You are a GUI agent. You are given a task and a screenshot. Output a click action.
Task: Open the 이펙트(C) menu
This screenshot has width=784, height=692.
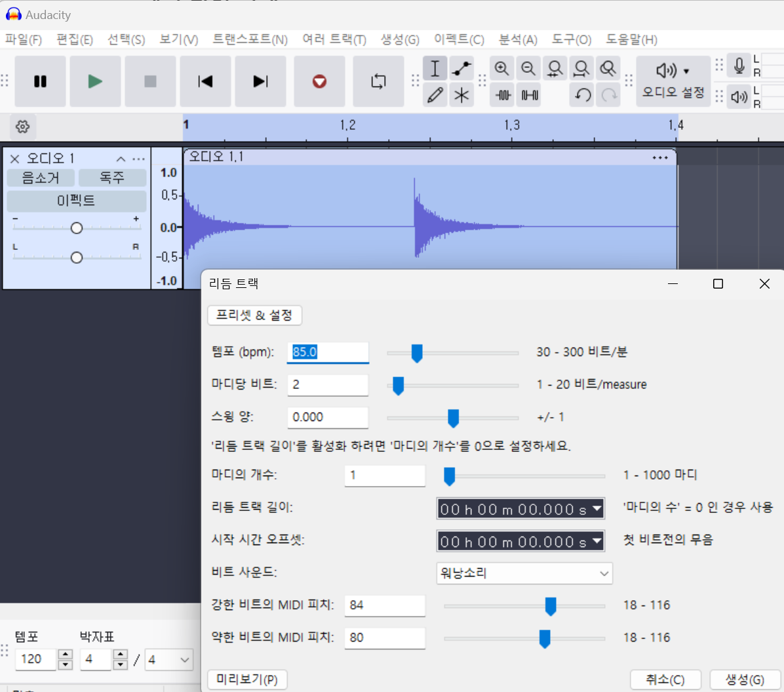coord(458,39)
